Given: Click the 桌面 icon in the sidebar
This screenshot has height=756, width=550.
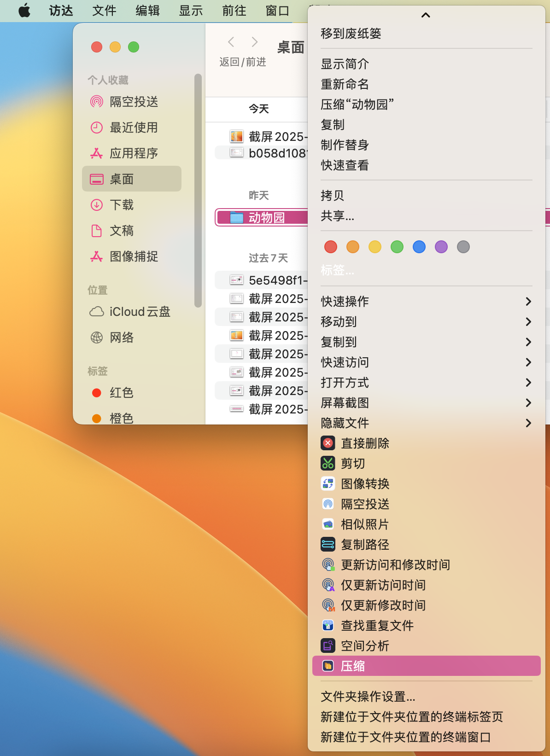Looking at the screenshot, I should click(97, 179).
